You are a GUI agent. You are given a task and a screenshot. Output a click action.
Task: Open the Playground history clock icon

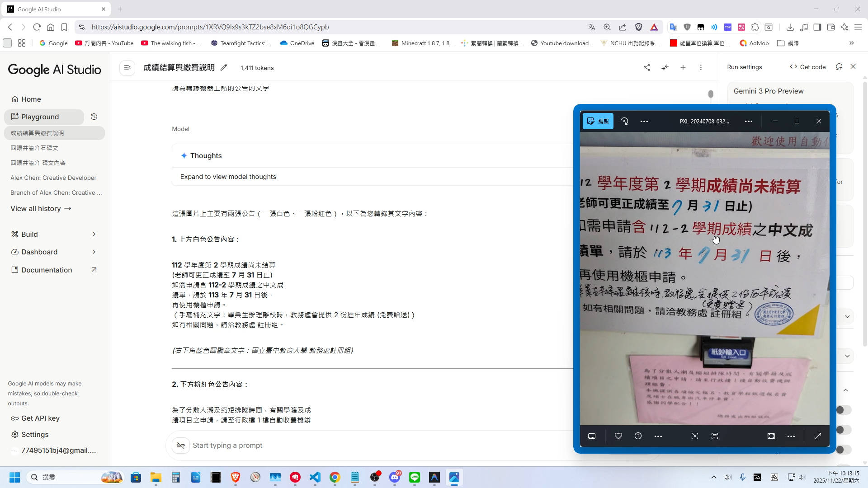coord(94,117)
